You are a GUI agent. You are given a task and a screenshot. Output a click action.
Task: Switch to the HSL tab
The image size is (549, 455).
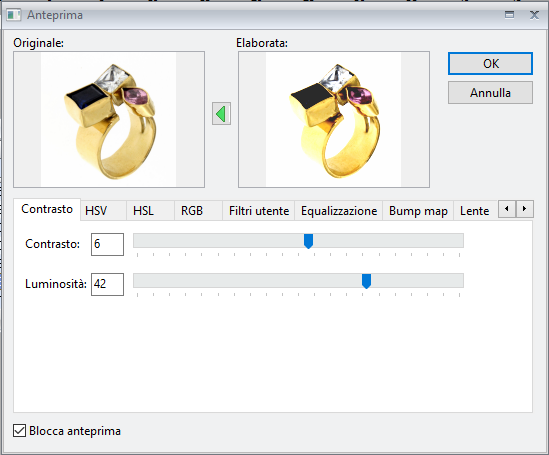coord(143,211)
